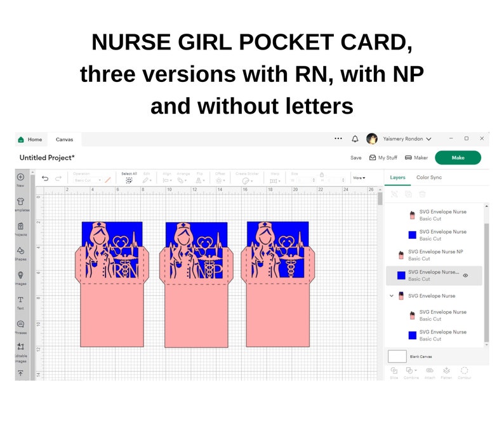Image resolution: width=504 pixels, height=423 pixels.
Task: Switch to the Canvas tab
Action: point(64,139)
